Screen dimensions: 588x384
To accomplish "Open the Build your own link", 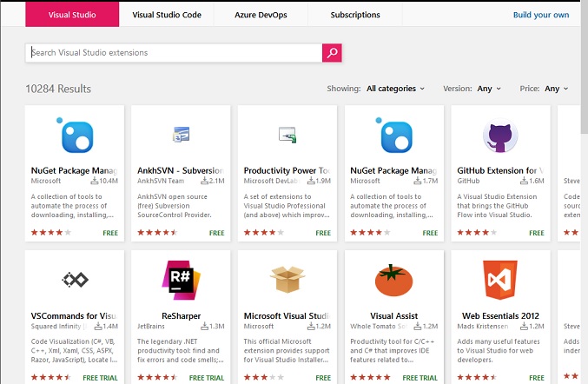I will (x=541, y=15).
